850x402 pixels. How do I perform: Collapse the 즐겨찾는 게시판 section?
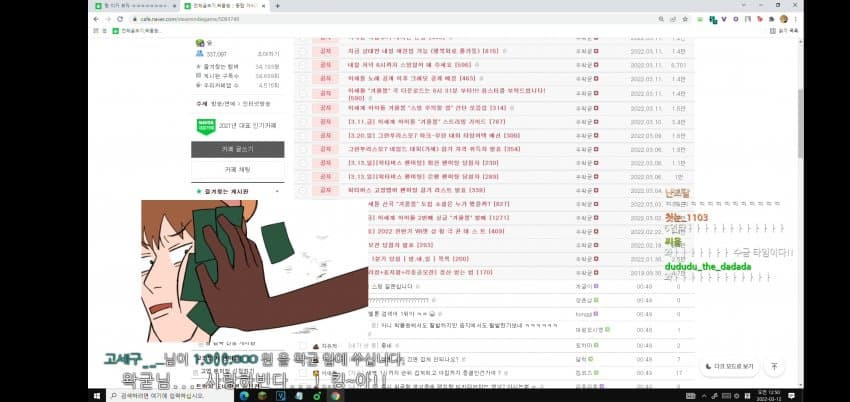click(x=278, y=191)
